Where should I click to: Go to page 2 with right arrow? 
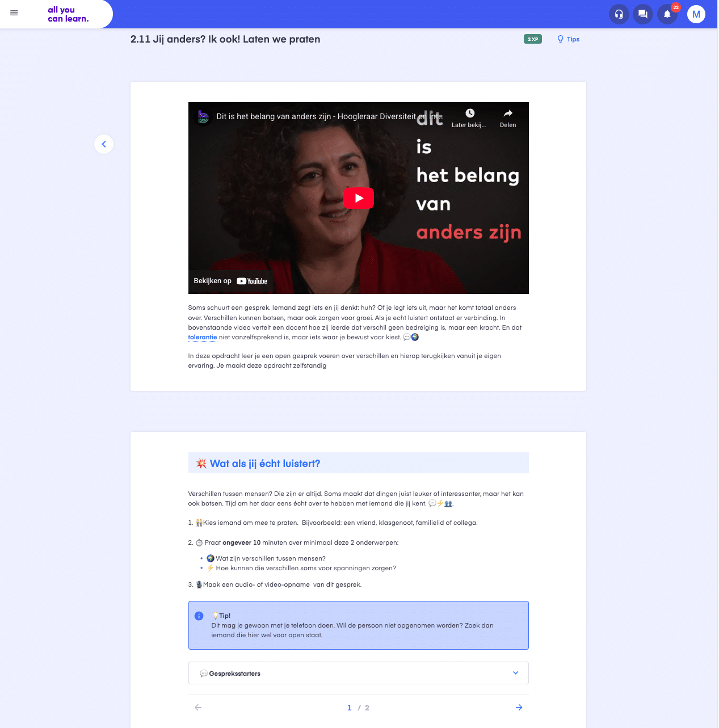[519, 708]
